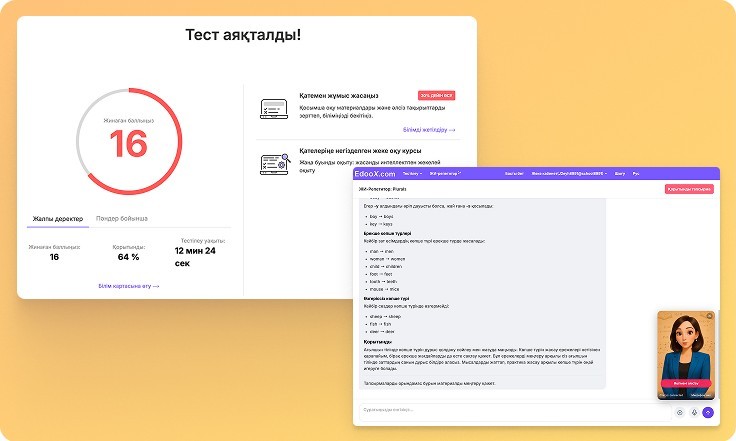Click the laptop checklist icon beside Қатемен жұмыс жасаңыз
The image size is (736, 441).
tap(274, 108)
